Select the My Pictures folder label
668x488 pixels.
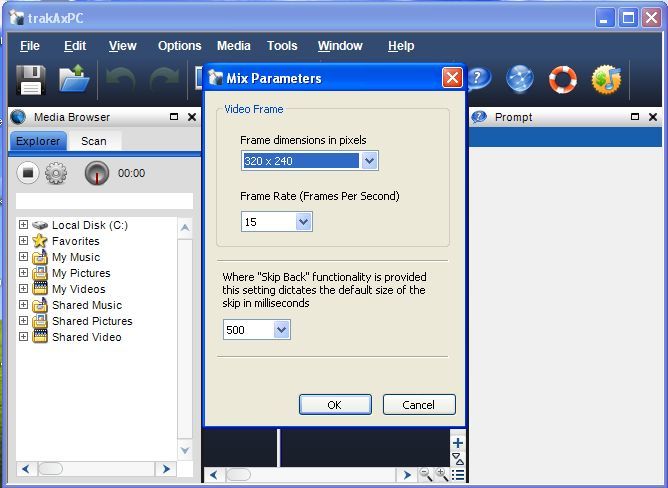point(81,273)
